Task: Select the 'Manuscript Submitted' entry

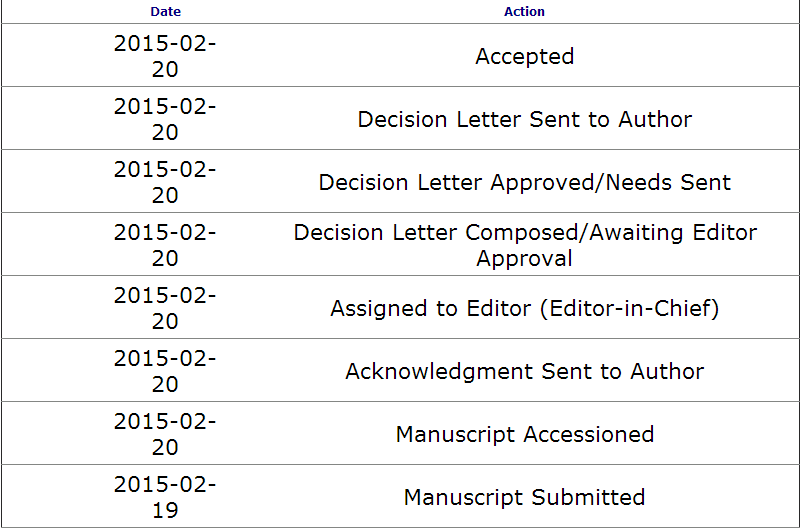Action: 524,497
